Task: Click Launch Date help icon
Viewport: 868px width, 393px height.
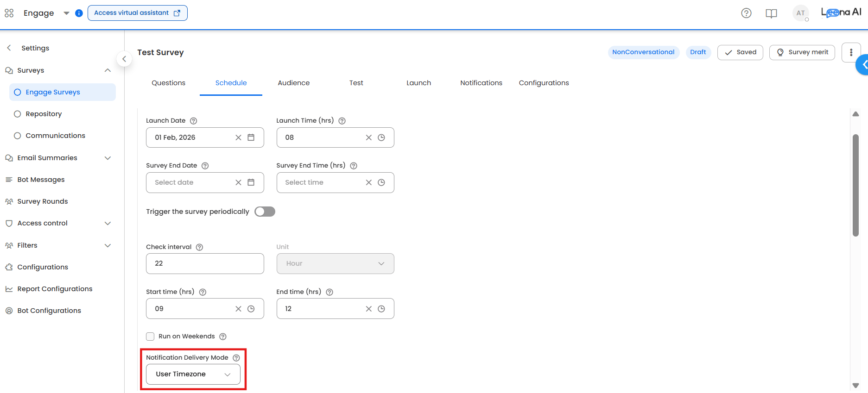Action: 194,121
